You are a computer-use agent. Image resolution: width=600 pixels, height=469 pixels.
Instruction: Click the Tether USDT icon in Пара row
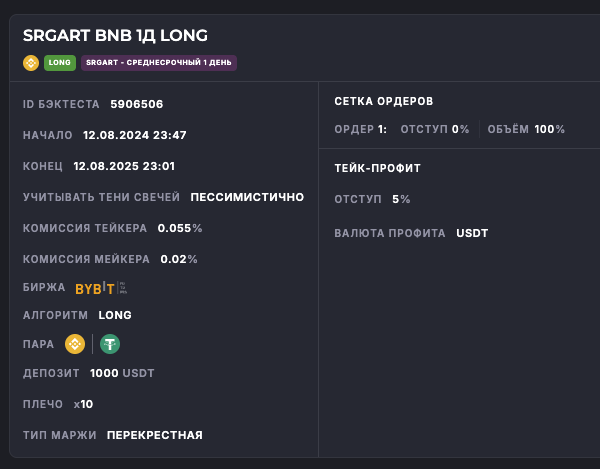point(108,344)
